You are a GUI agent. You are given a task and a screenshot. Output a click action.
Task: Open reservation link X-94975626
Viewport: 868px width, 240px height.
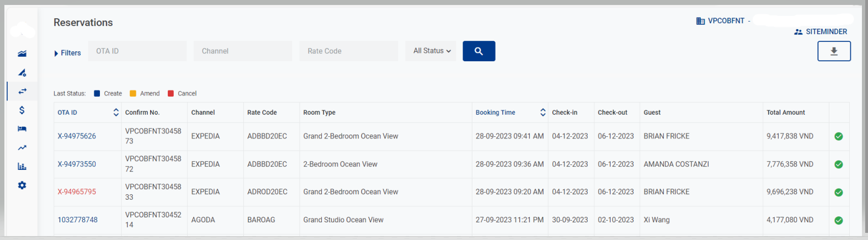point(77,136)
